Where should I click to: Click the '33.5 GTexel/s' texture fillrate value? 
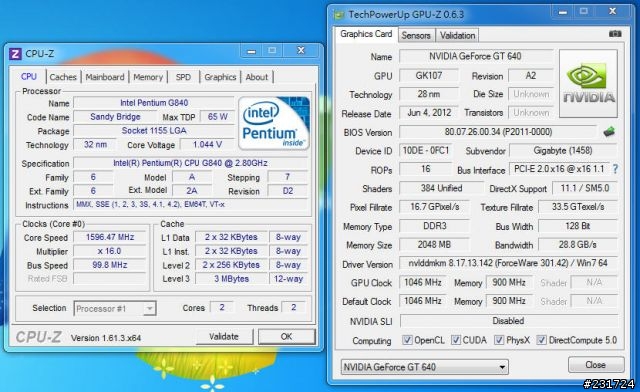click(578, 207)
